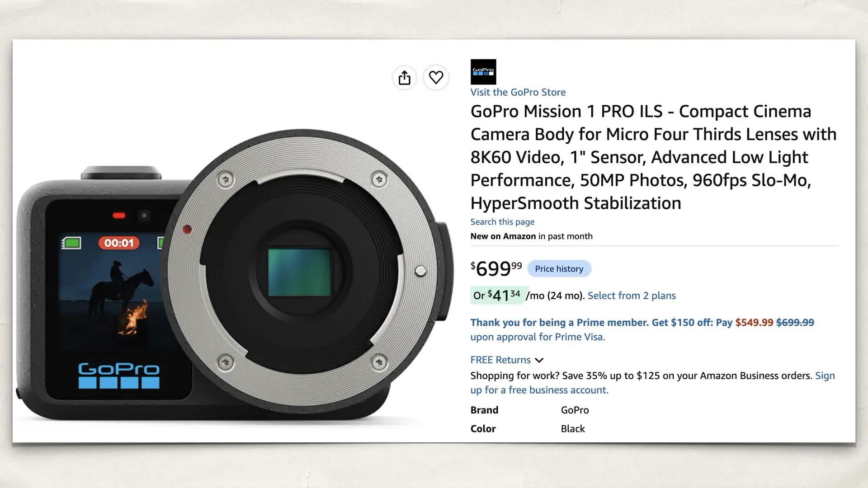This screenshot has width=868, height=488.
Task: Click the Prime Visa $150 off offer
Action: [x=642, y=329]
